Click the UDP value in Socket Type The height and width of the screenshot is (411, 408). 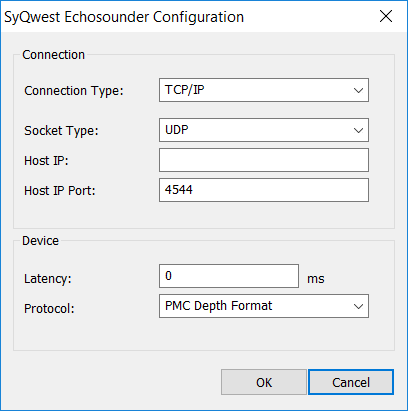(x=177, y=130)
